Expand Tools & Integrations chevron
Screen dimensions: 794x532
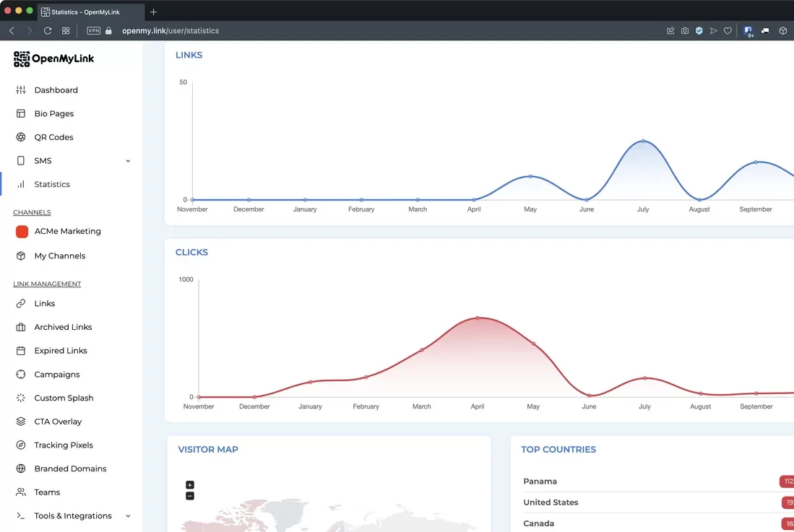point(128,516)
